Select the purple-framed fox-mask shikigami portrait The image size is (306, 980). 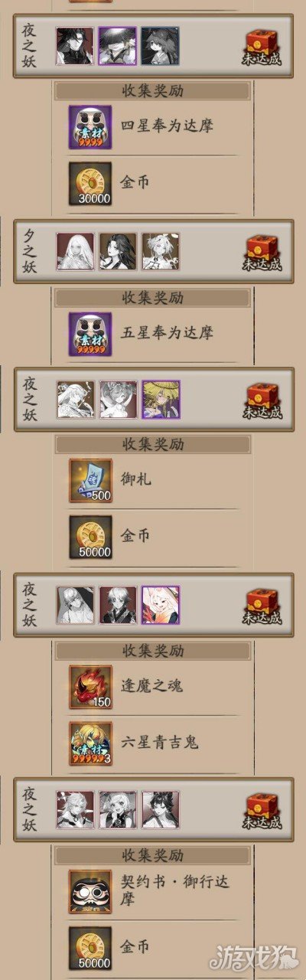[x=161, y=605]
